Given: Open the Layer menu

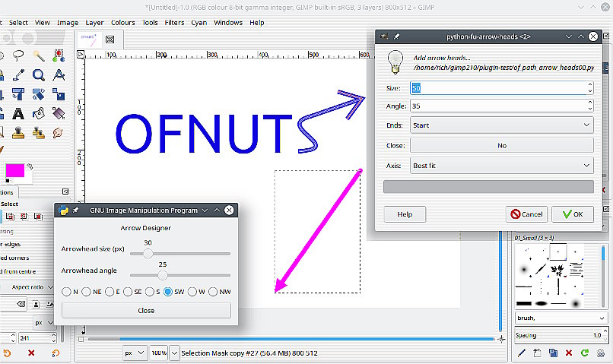Looking at the screenshot, I should (94, 23).
